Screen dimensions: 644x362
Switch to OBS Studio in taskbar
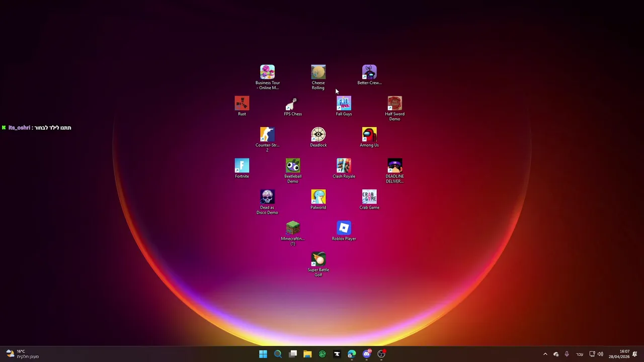click(381, 354)
